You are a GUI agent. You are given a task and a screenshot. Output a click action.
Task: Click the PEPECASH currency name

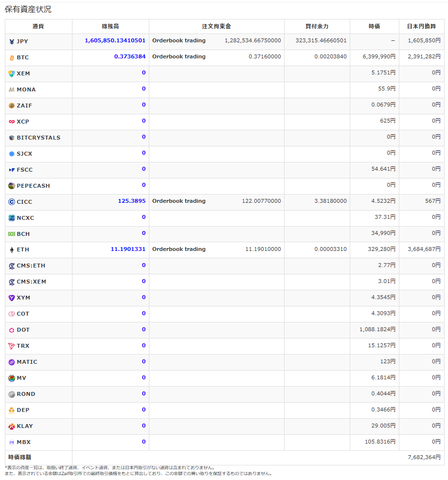33,186
